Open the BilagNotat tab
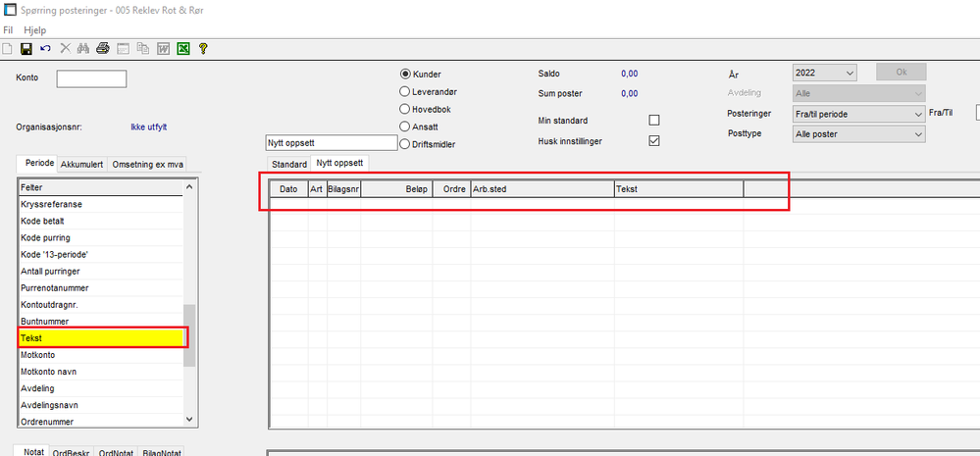The width and height of the screenshot is (980, 456). (x=161, y=453)
